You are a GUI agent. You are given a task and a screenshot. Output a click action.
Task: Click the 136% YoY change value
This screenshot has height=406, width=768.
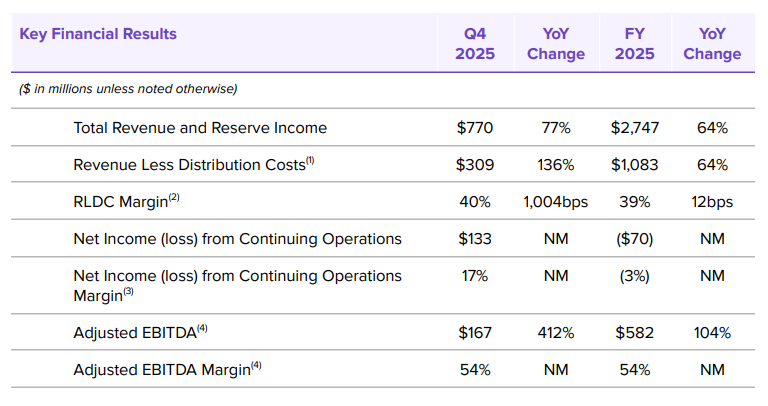(x=556, y=165)
